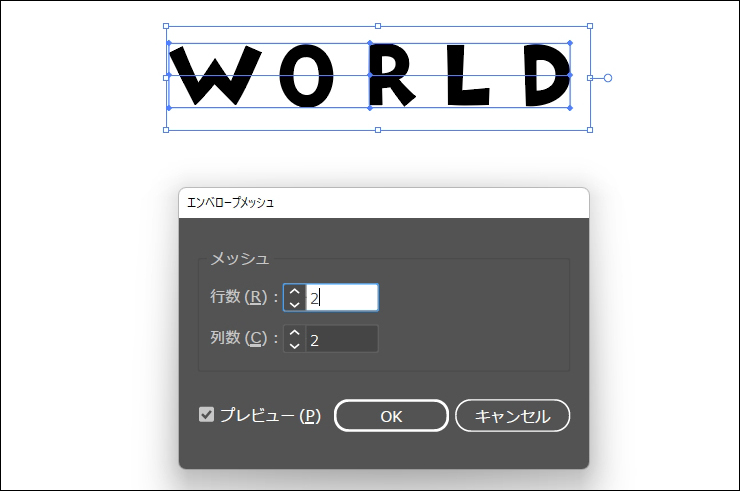Select the top-center bounding box handle
This screenshot has width=740, height=491.
[x=377, y=26]
